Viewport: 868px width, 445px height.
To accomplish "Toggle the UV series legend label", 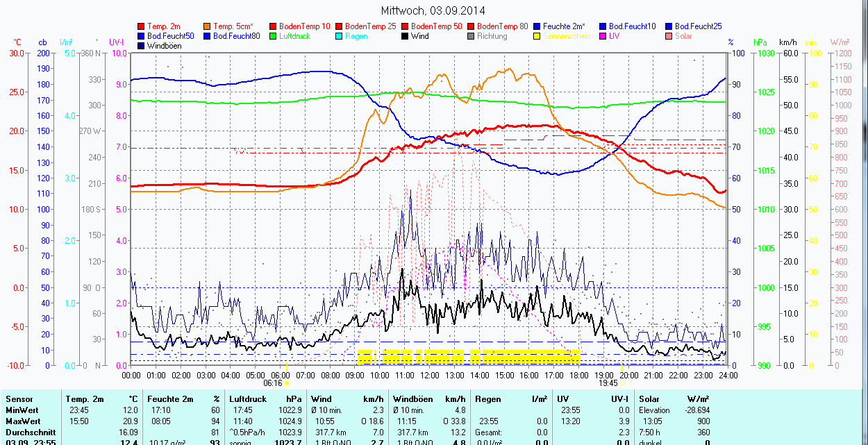I will [x=614, y=36].
